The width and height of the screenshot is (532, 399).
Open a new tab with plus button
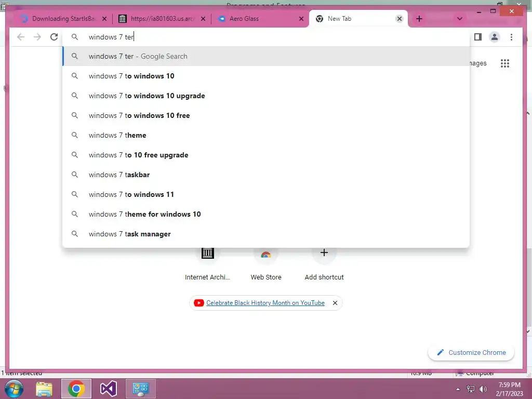[x=419, y=19]
